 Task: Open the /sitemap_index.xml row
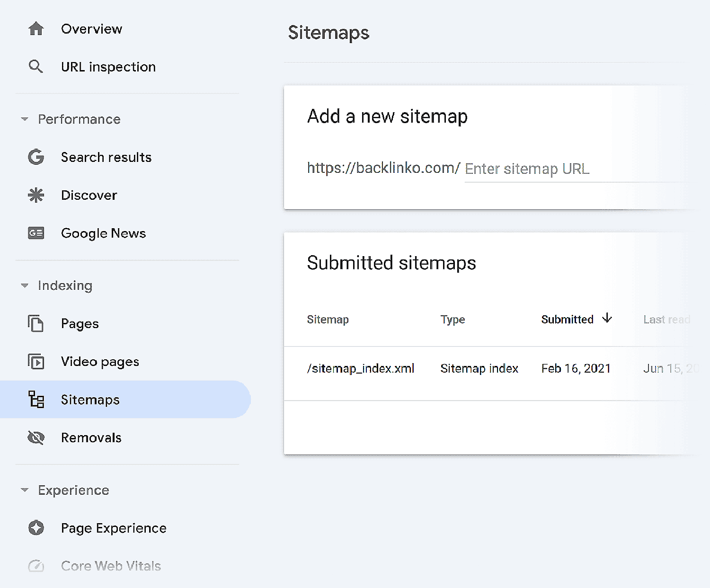[492, 374]
